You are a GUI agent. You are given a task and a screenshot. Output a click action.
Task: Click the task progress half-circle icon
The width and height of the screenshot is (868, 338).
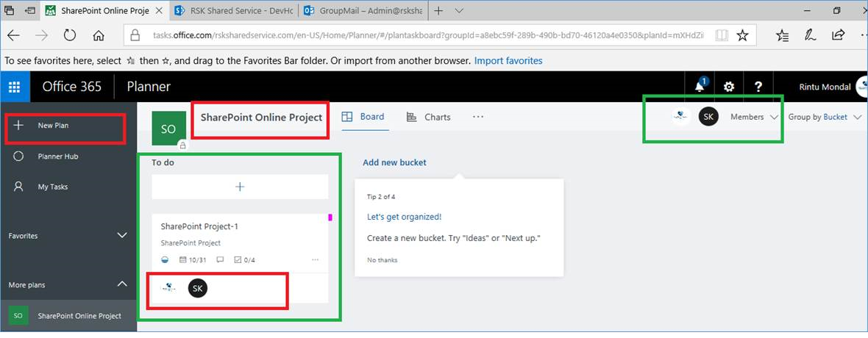click(165, 259)
